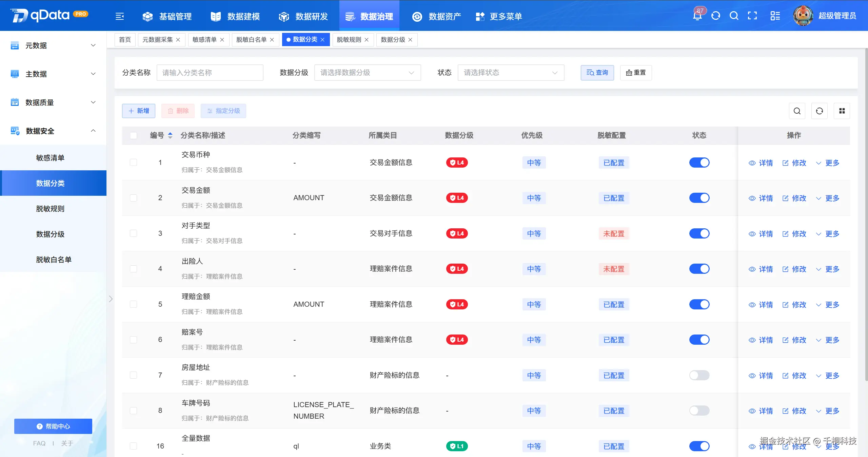Check the select-all checkbox in table header

coord(134,135)
